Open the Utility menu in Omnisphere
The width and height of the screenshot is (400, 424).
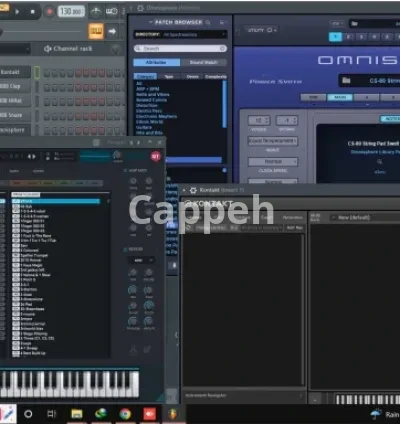click(x=262, y=30)
